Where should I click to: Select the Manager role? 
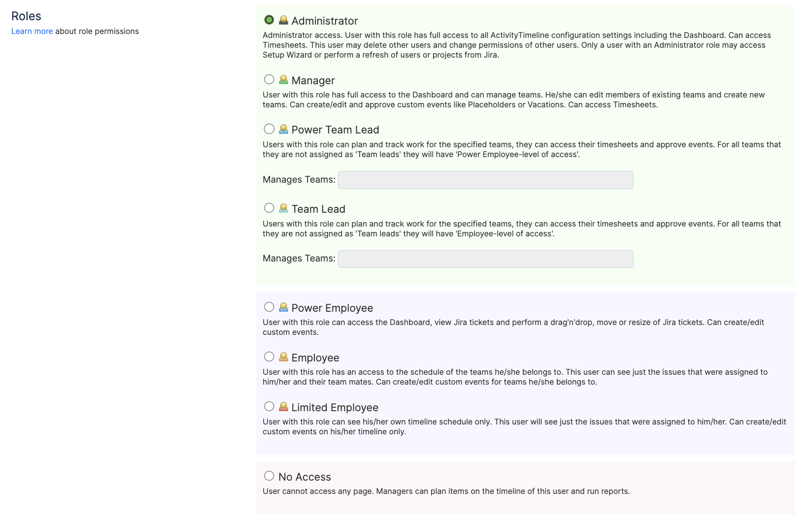coord(269,79)
